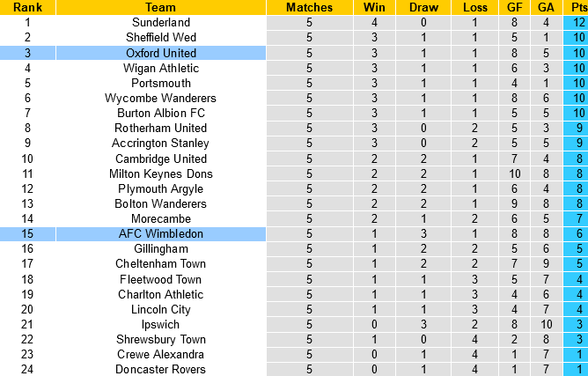Click the Loss column header

point(475,7)
